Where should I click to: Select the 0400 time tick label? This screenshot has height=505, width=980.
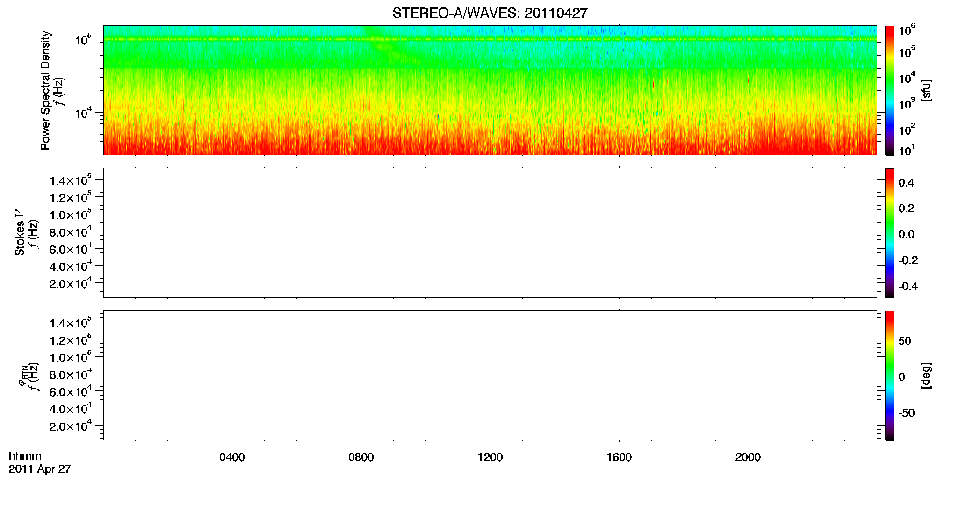pyautogui.click(x=232, y=457)
